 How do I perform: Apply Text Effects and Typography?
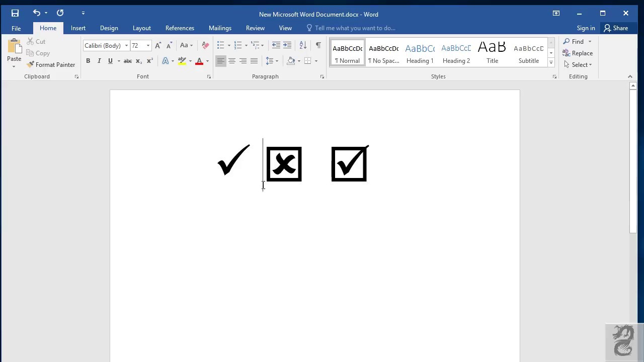[165, 61]
